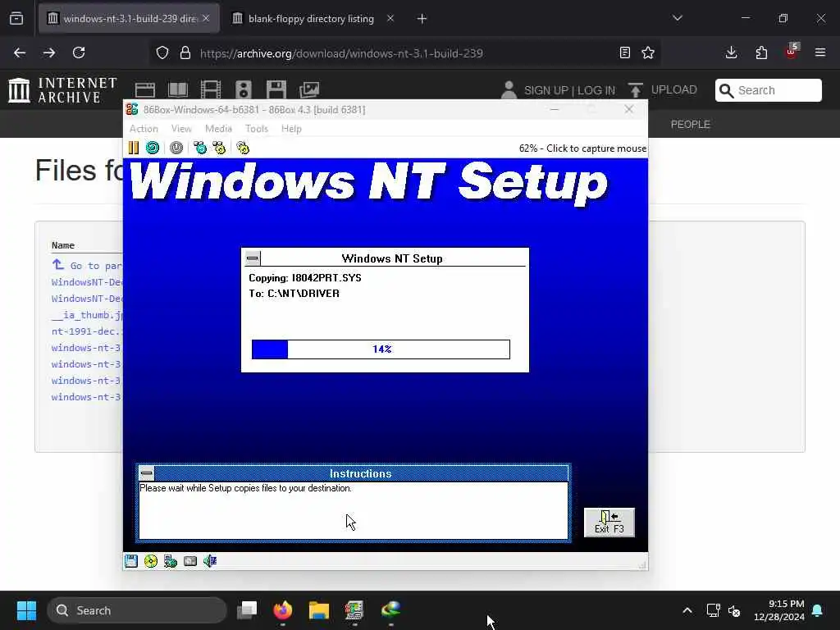Open Media menu in 86Box
The height and width of the screenshot is (630, 840).
coord(218,129)
